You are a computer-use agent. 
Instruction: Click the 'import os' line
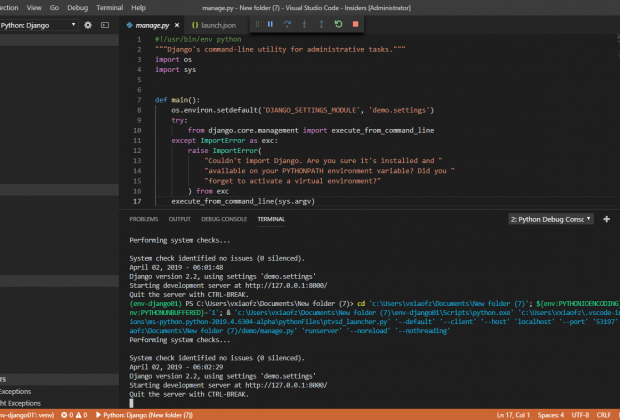tap(173, 60)
